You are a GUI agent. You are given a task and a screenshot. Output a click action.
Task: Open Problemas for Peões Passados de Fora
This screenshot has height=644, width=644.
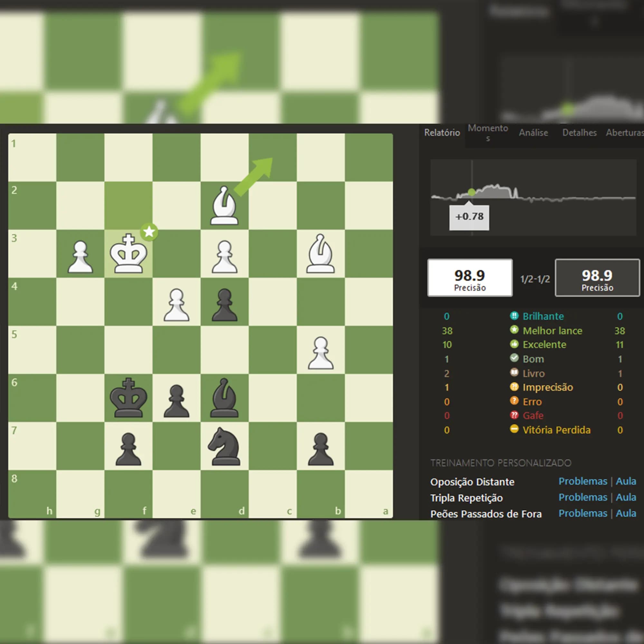583,513
